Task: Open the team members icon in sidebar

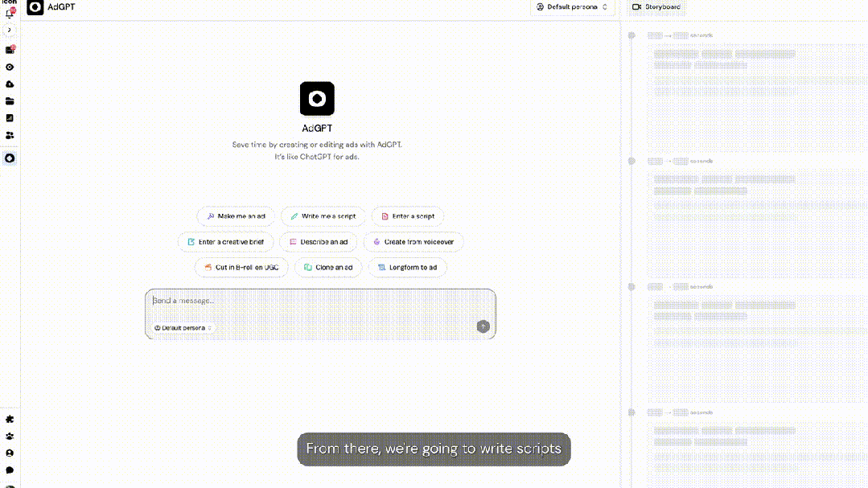Action: coord(10,135)
